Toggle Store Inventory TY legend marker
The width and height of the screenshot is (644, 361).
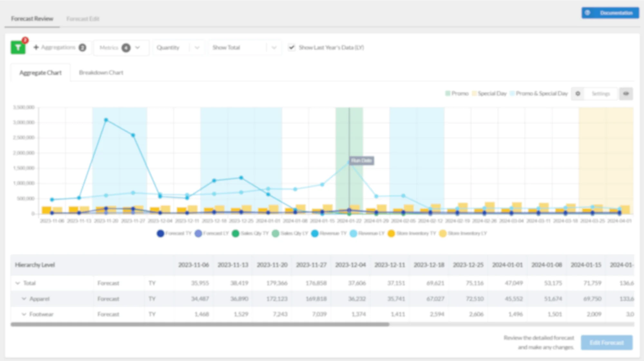[x=391, y=233]
